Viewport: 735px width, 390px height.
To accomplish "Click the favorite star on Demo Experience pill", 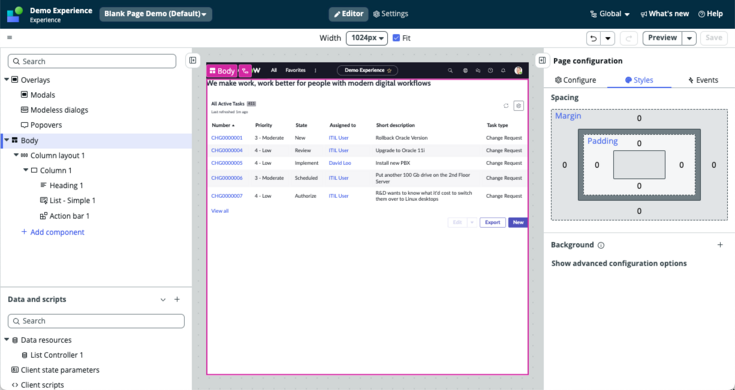I will pyautogui.click(x=389, y=70).
